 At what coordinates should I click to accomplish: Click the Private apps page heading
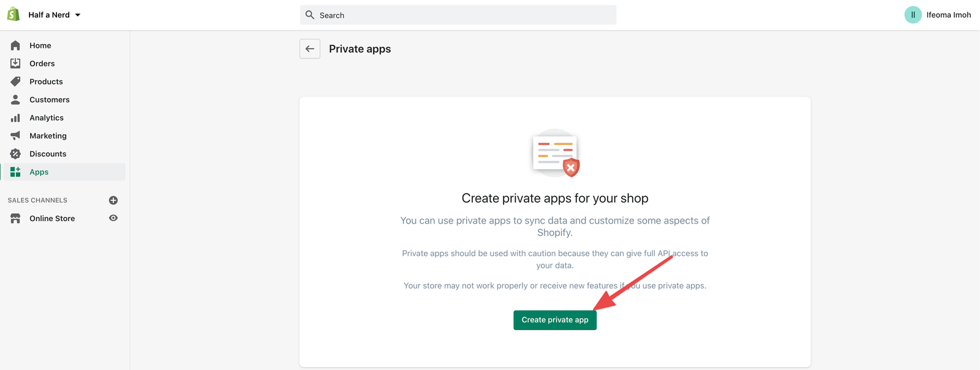click(x=360, y=49)
